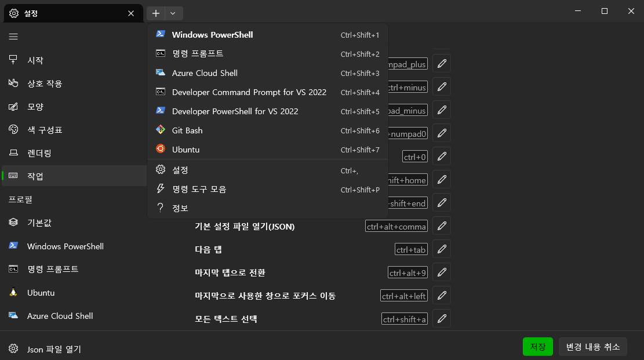Viewport: 644px width, 360px height.
Task: Edit the shift+home key binding
Action: (442, 180)
